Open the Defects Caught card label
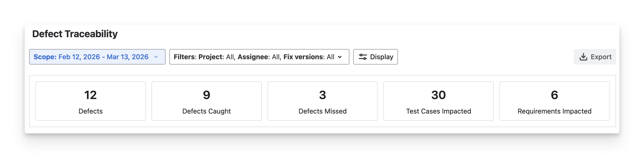Screen dimensions: 644x158 207,111
